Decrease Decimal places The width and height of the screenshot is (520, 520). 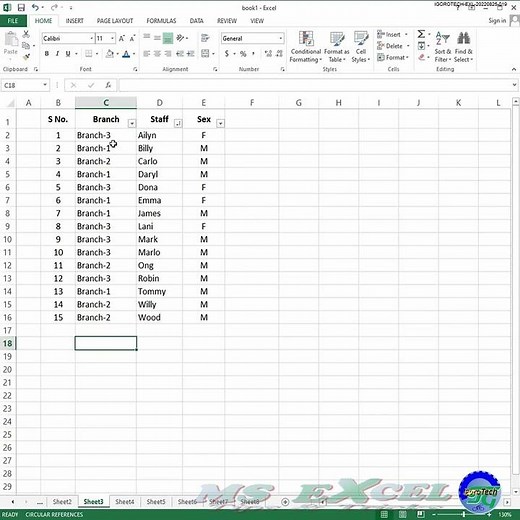[x=279, y=54]
